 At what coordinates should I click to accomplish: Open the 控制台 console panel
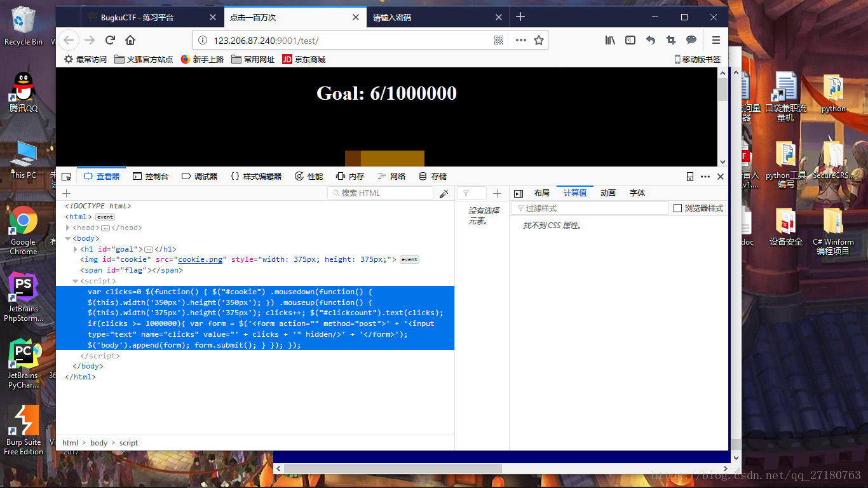[x=151, y=177]
